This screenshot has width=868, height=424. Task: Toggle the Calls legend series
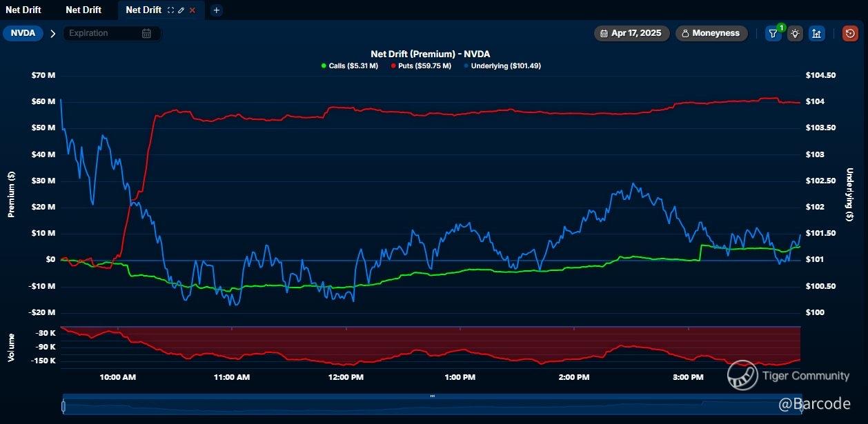tap(350, 65)
